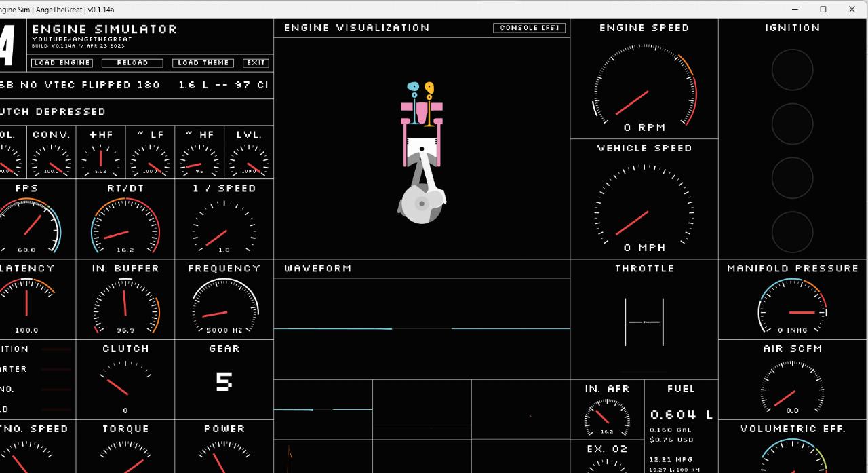The height and width of the screenshot is (473, 868).
Task: Maximize the Engine Sim window
Action: [x=823, y=10]
